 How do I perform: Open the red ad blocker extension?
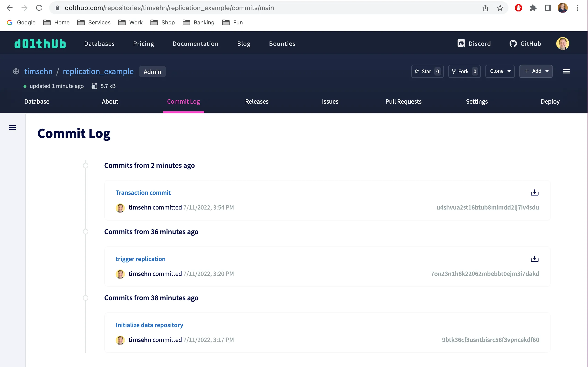pyautogui.click(x=518, y=8)
